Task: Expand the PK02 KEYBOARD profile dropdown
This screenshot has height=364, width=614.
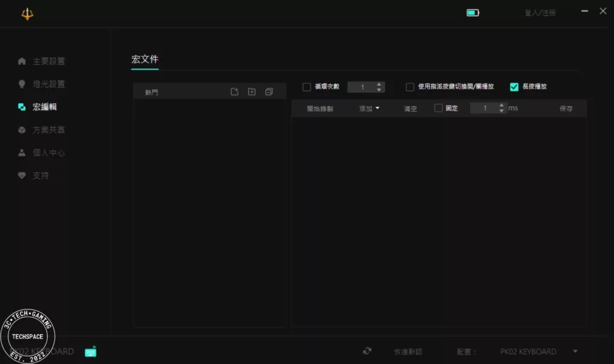Action: (575, 351)
